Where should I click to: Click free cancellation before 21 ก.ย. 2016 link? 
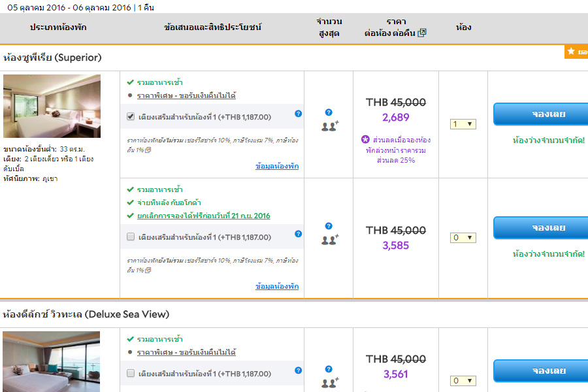(203, 216)
